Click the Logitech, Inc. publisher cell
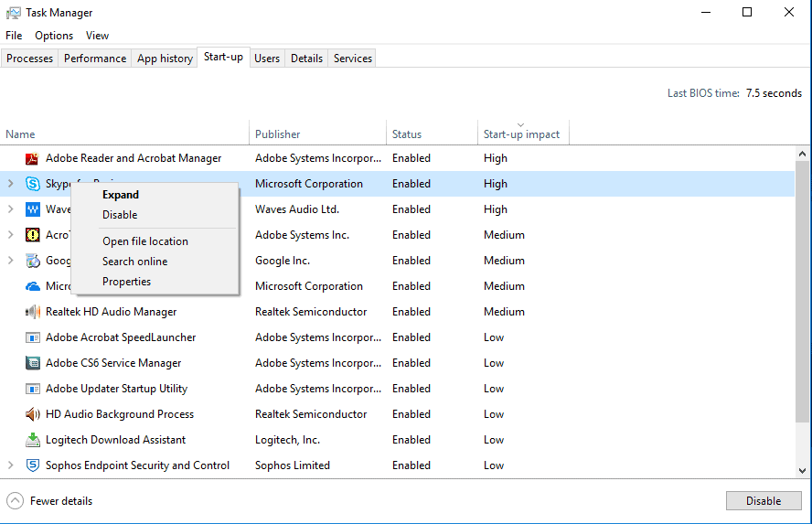The image size is (812, 524). pos(287,440)
